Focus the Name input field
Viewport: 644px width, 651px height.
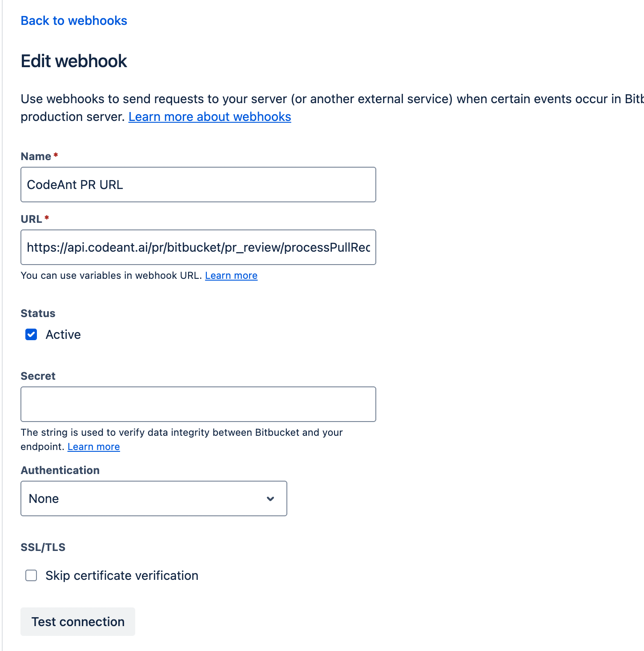(198, 185)
